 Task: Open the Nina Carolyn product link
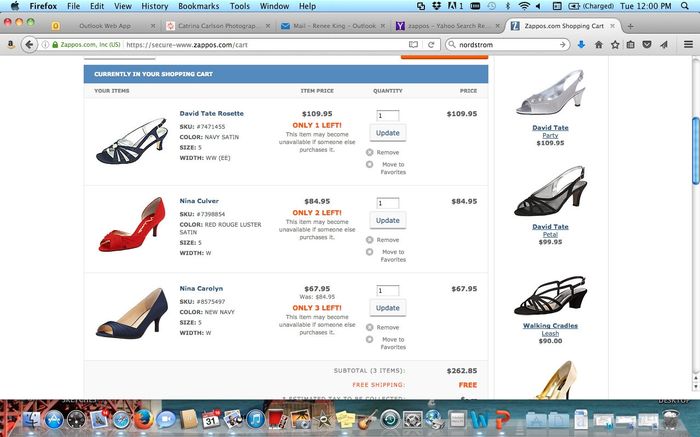click(201, 288)
